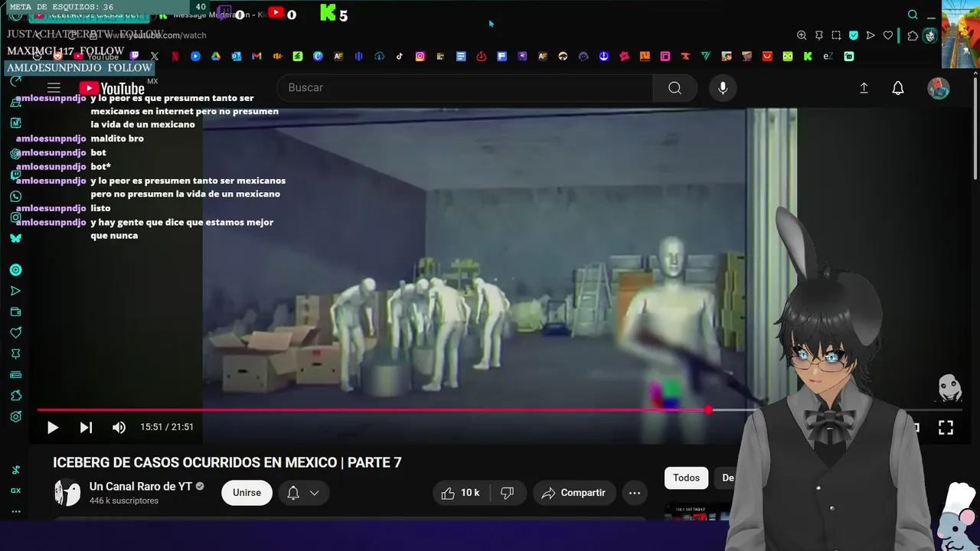Take a snapshot with selection icon

836,35
